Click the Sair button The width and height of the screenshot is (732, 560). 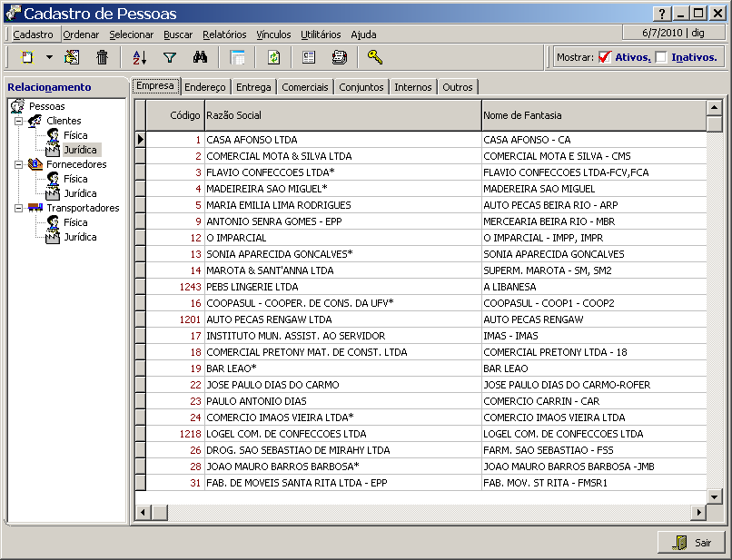click(691, 542)
